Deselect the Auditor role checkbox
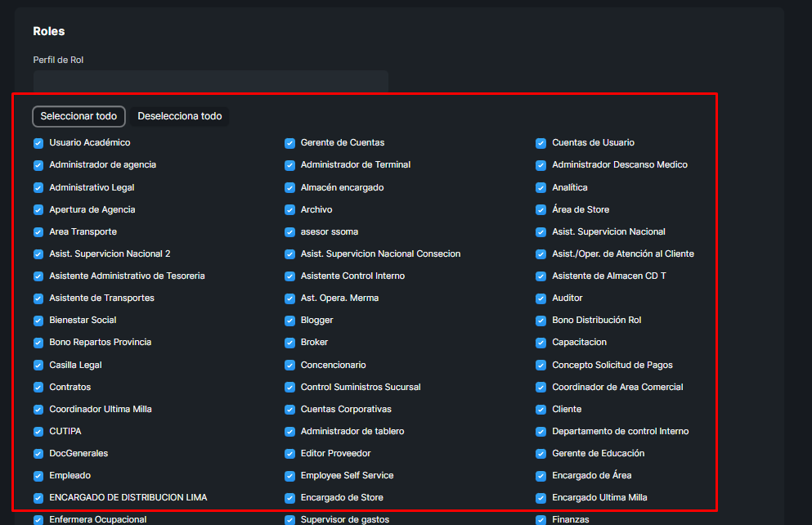Screen dimensions: 812x525 tap(541, 298)
